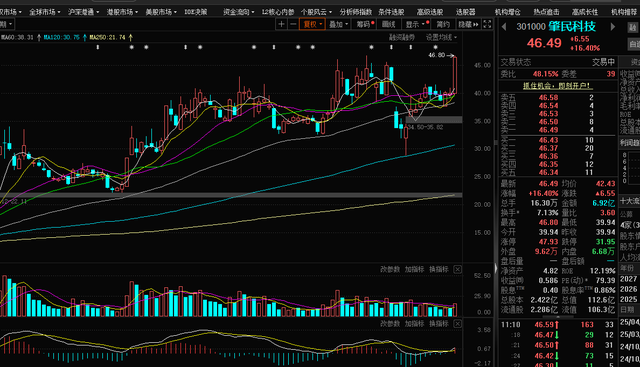Click the 融资融券 margin label
Viewport: 640px width, 367px height.
(402, 37)
